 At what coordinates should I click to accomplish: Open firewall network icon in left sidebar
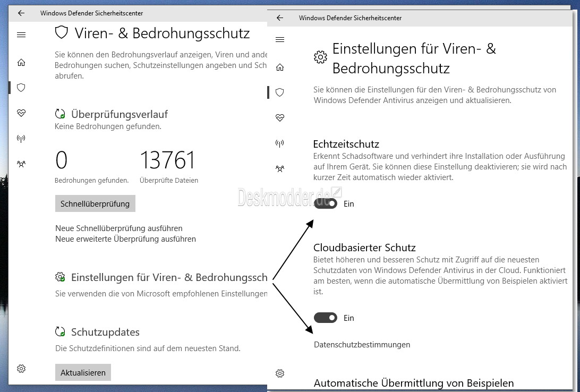(x=21, y=139)
